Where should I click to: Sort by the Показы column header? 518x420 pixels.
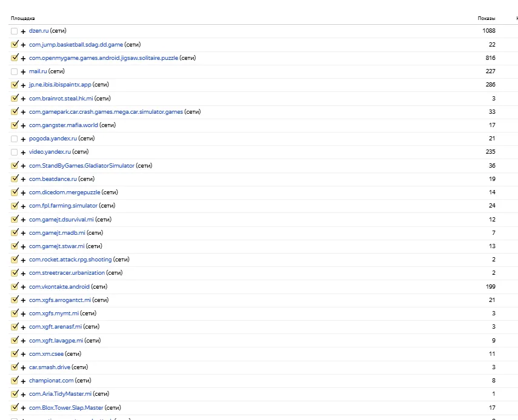point(486,18)
